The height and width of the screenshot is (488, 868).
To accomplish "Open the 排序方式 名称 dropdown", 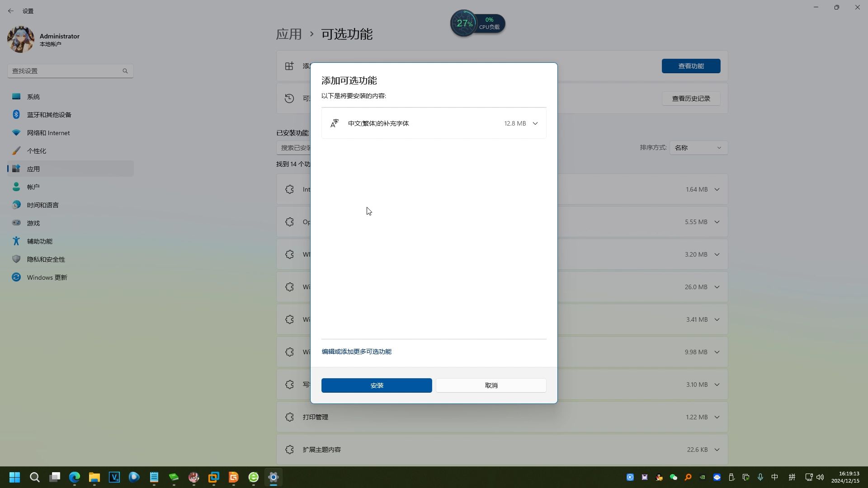I will [x=698, y=147].
